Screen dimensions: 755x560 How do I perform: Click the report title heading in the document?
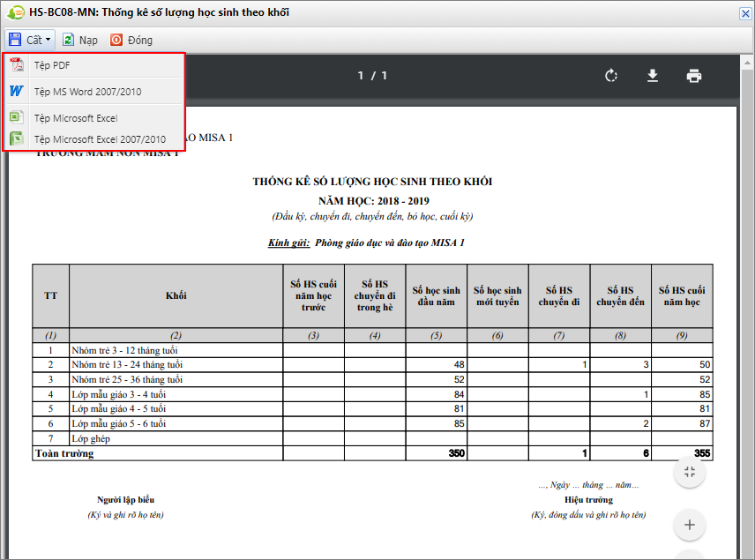pyautogui.click(x=372, y=182)
